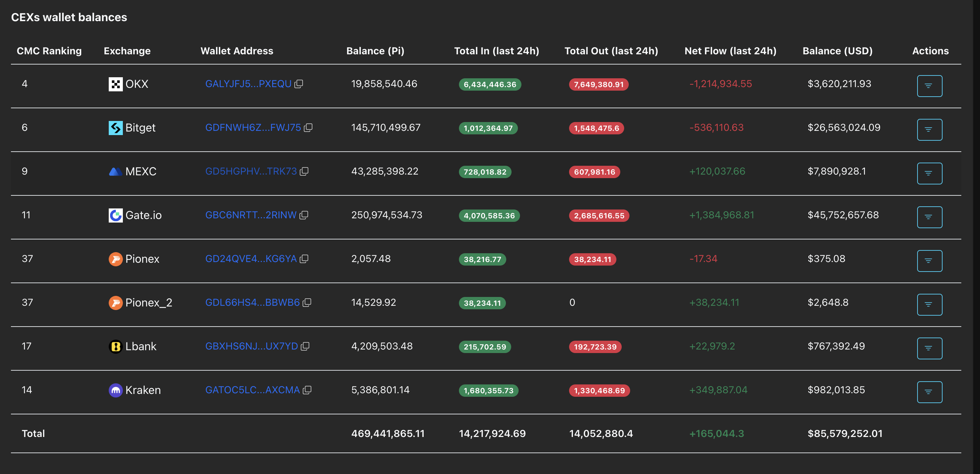Open the Bitget row filter action
The height and width of the screenshot is (474, 980).
click(929, 130)
